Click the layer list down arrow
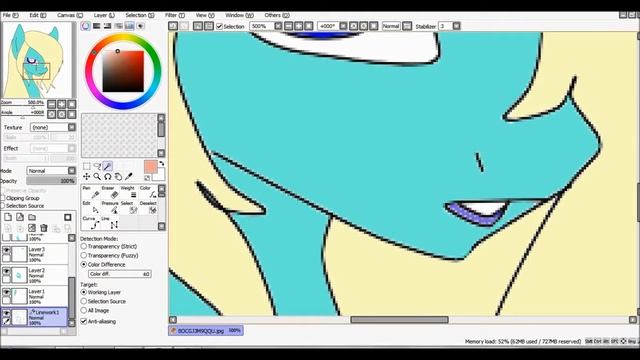640x360 pixels. pos(72,323)
